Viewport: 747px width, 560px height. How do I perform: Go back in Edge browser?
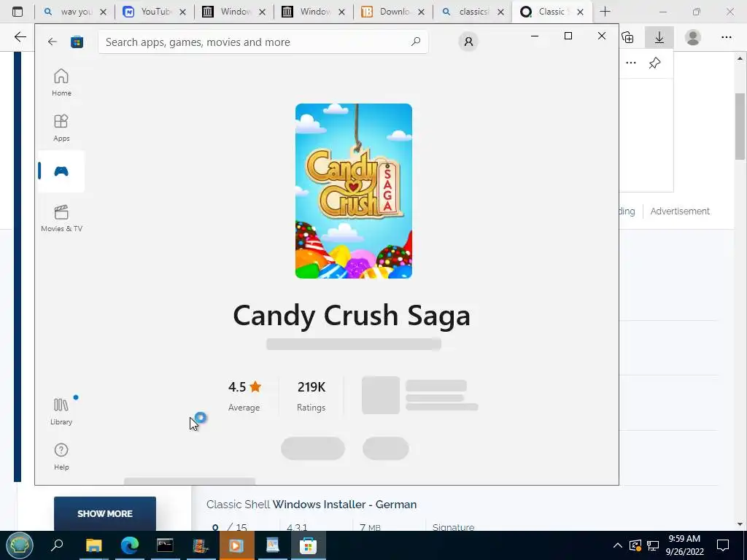click(20, 37)
